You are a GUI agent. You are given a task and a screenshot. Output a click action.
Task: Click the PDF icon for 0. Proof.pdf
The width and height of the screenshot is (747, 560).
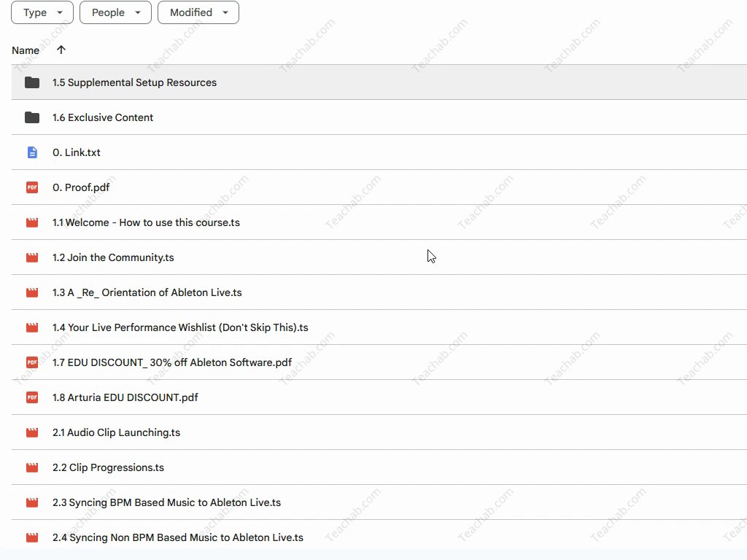[x=32, y=187]
